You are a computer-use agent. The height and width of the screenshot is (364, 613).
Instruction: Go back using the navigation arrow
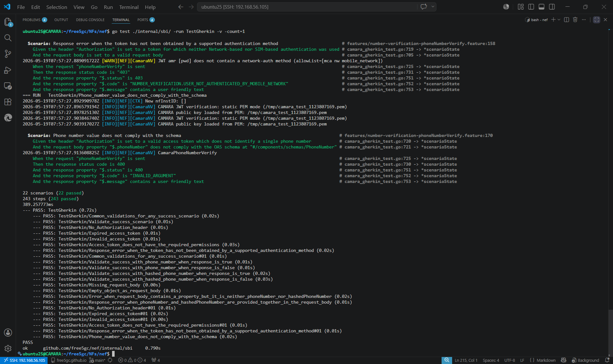(181, 7)
